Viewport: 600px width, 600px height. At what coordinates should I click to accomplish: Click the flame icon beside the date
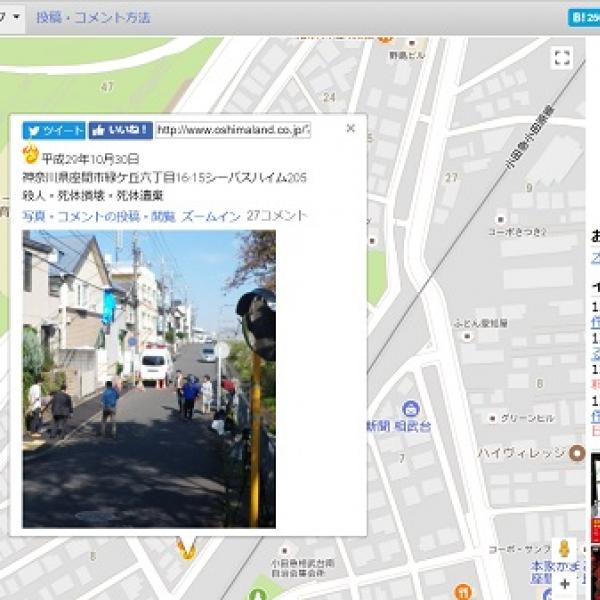(x=31, y=154)
